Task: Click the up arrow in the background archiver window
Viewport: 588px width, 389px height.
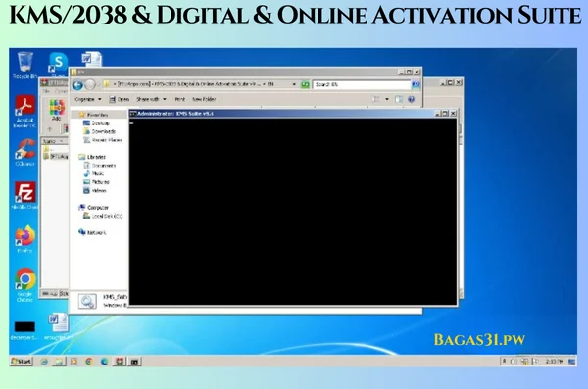Action: coord(50,129)
